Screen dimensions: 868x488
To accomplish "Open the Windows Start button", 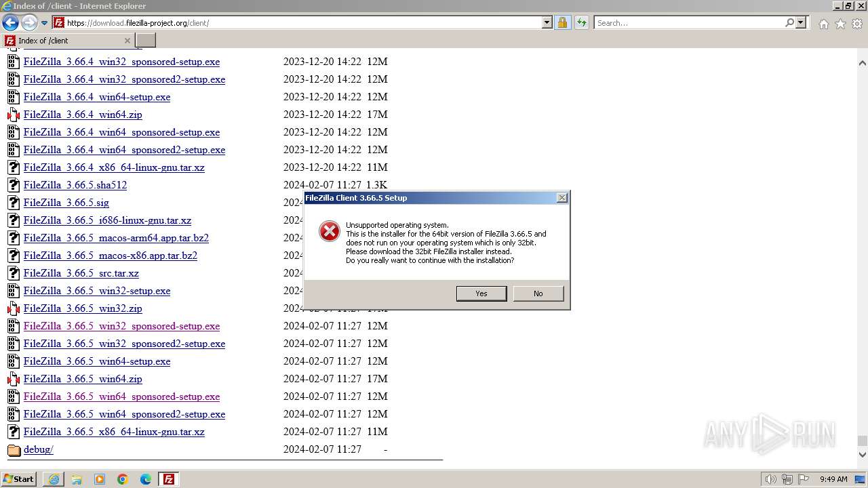I will (18, 479).
